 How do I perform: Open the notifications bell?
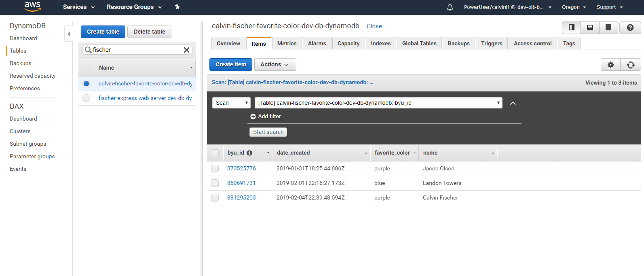(450, 7)
